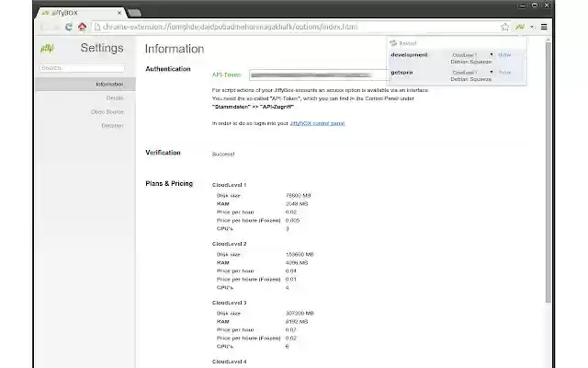This screenshot has height=368, width=588.
Task: Click dropdown arrow beside the extension icon
Action: pyautogui.click(x=532, y=27)
